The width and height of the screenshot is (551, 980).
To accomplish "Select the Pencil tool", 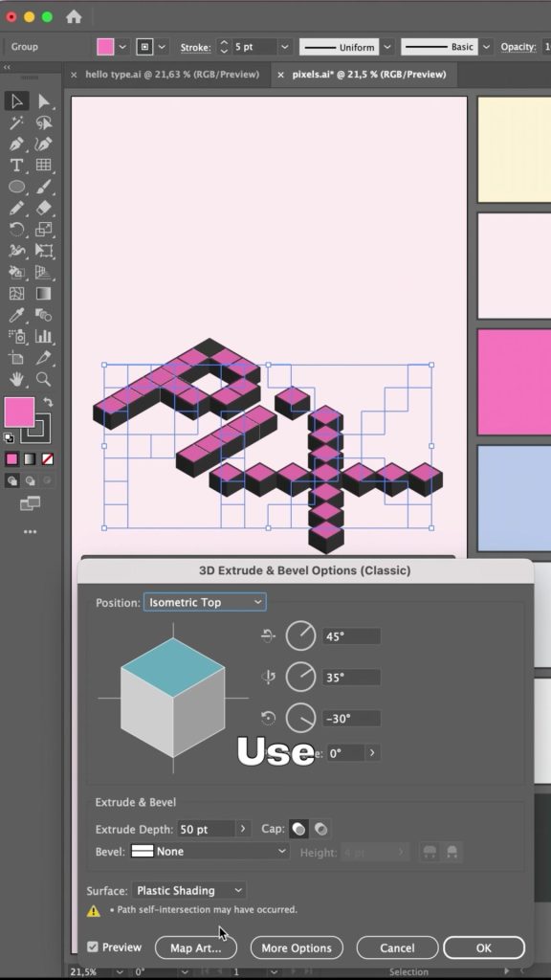I will coord(17,208).
